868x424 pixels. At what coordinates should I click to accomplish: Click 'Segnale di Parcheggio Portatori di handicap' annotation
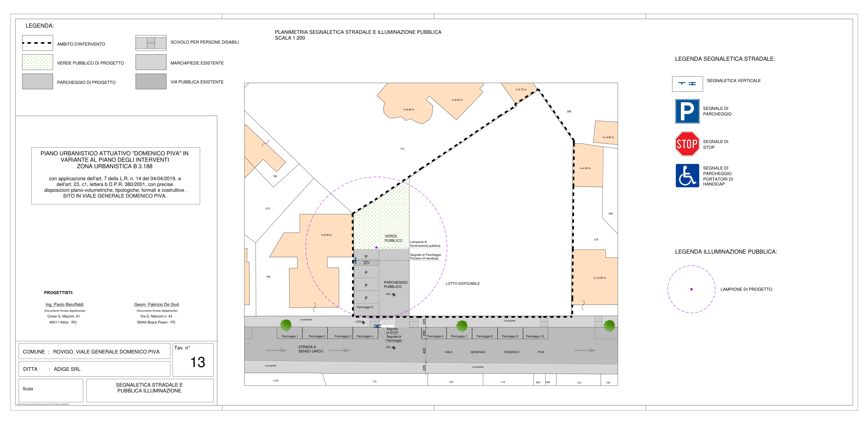[x=426, y=257]
